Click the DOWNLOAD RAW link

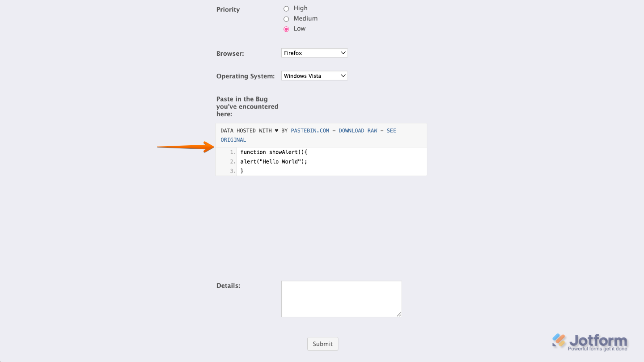(x=358, y=130)
